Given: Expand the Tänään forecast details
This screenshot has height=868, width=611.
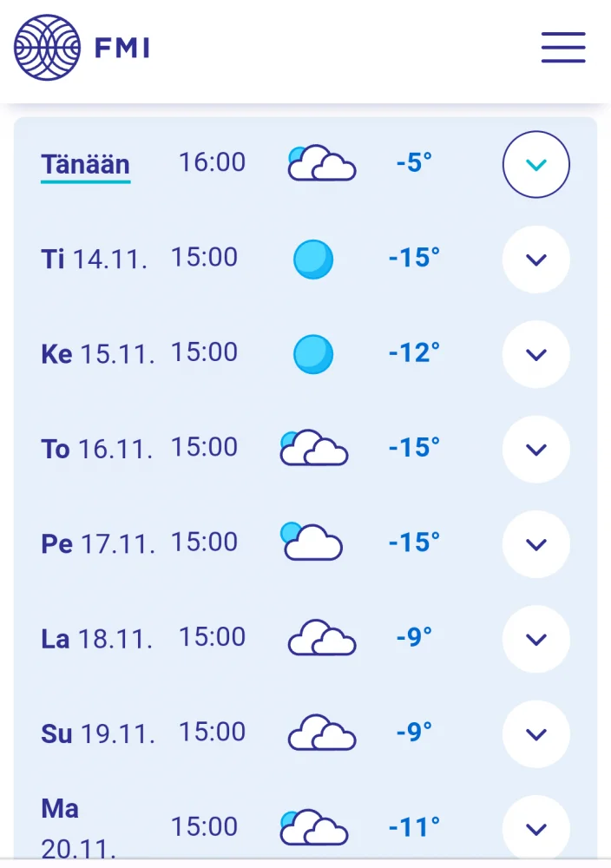Looking at the screenshot, I should click(536, 164).
